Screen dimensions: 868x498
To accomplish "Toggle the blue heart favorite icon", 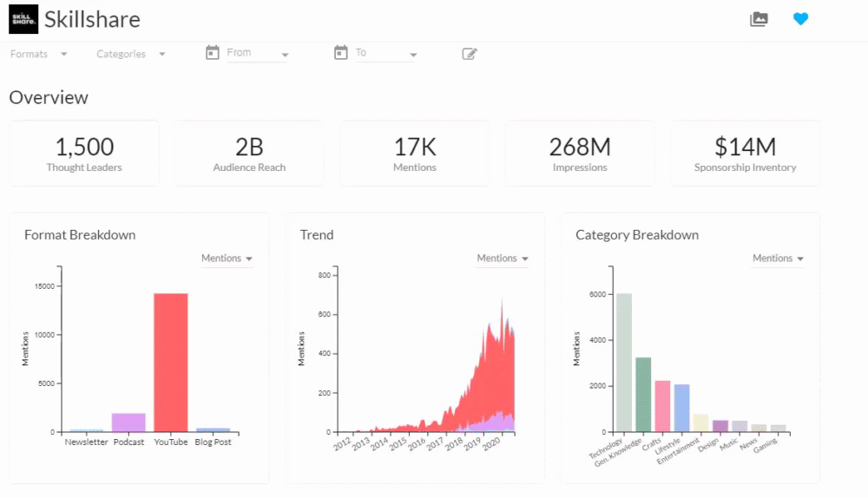I will [800, 19].
